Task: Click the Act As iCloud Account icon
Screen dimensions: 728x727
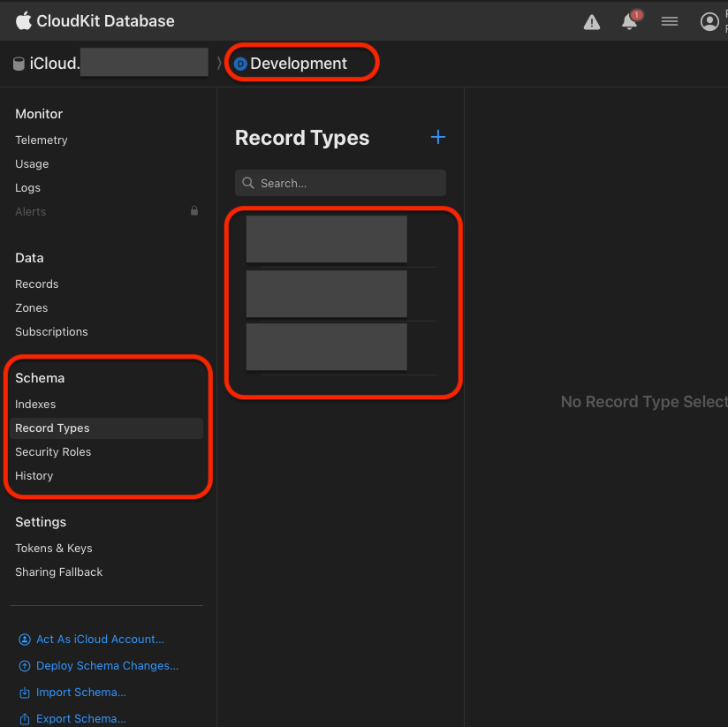Action: pyautogui.click(x=25, y=640)
